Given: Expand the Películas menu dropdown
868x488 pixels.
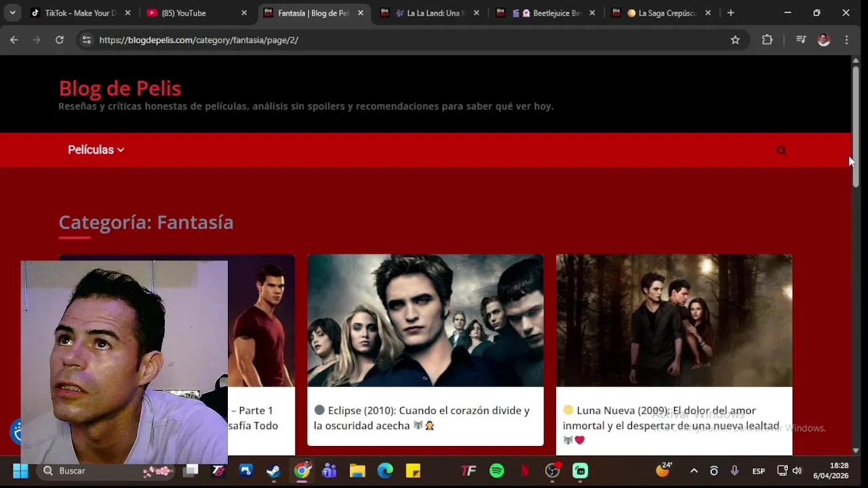Looking at the screenshot, I should coord(96,150).
